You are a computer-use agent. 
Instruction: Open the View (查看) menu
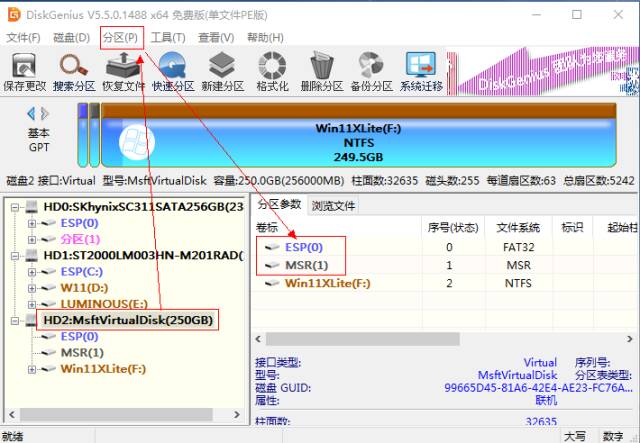[216, 38]
